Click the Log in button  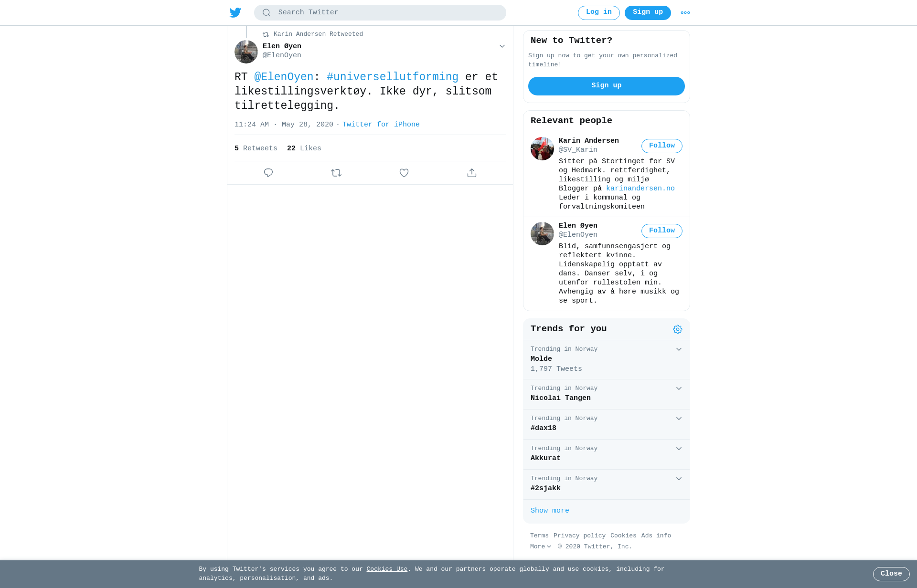[599, 13]
